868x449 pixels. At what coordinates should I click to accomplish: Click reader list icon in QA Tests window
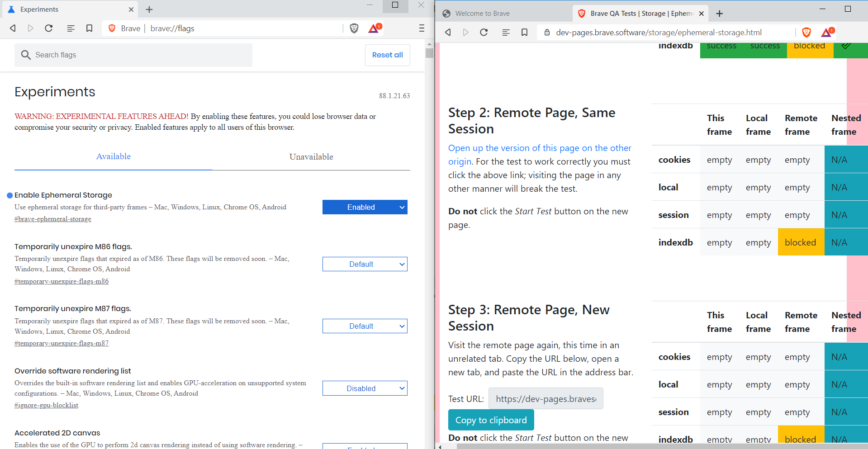click(506, 33)
